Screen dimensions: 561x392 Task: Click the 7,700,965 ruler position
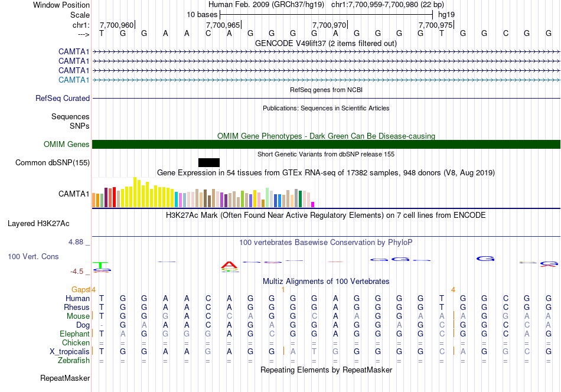click(x=223, y=25)
